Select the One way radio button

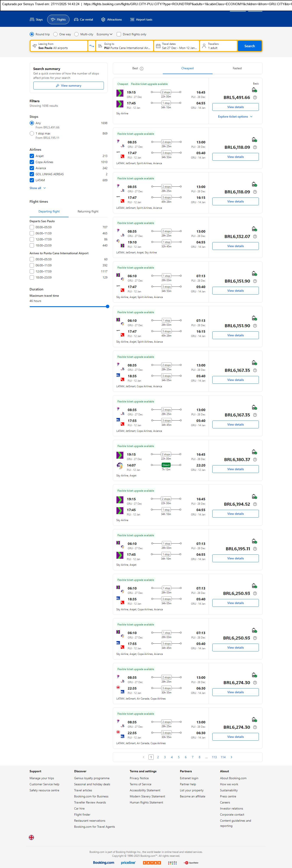(56, 34)
